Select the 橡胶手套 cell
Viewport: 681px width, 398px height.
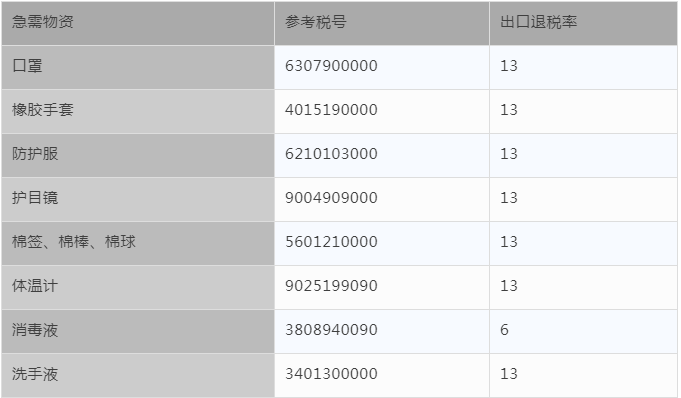tap(138, 111)
